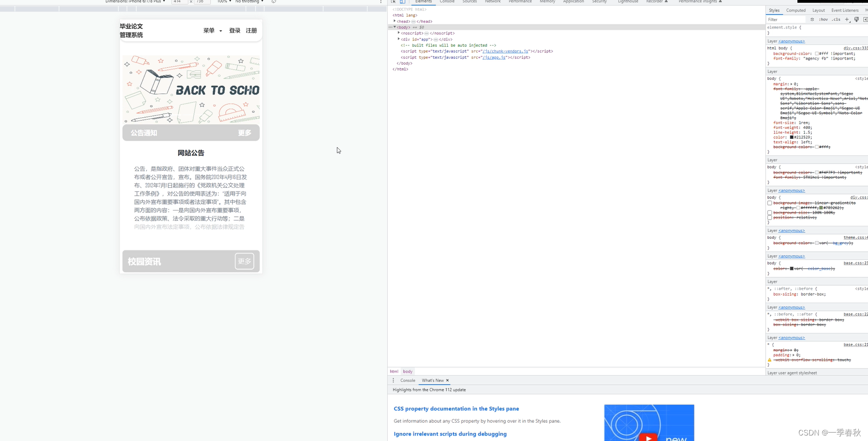The height and width of the screenshot is (441, 868).
Task: Close the What's New drawer tab
Action: 447,380
